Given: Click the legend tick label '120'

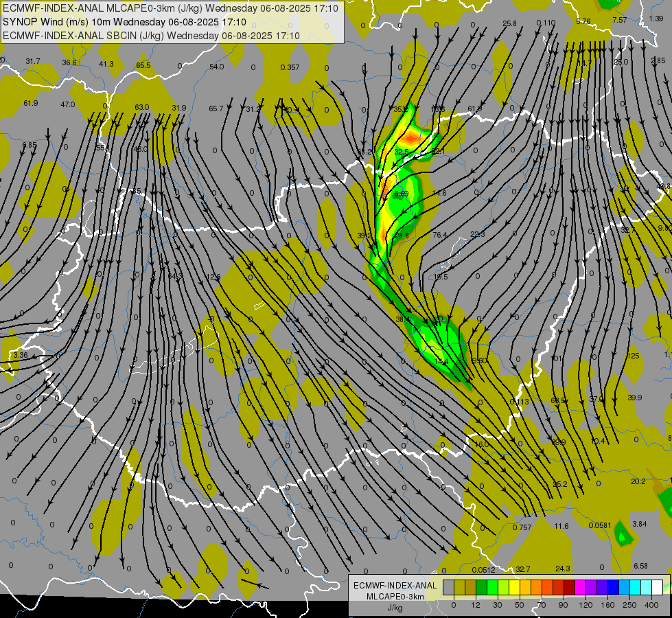Looking at the screenshot, I should coord(586,605).
